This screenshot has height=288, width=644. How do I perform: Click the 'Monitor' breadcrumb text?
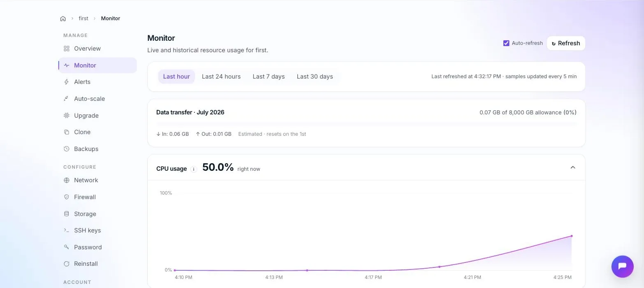(111, 19)
